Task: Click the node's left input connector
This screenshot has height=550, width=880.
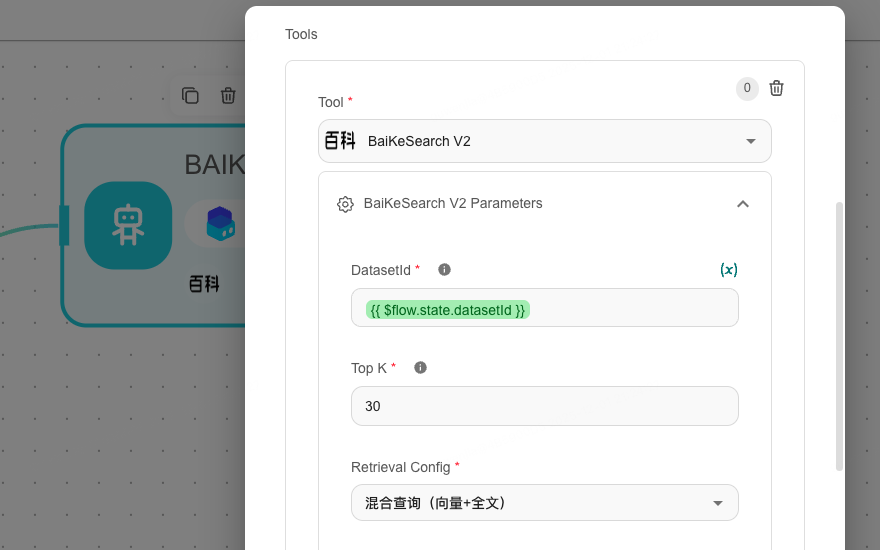Action: (x=64, y=225)
